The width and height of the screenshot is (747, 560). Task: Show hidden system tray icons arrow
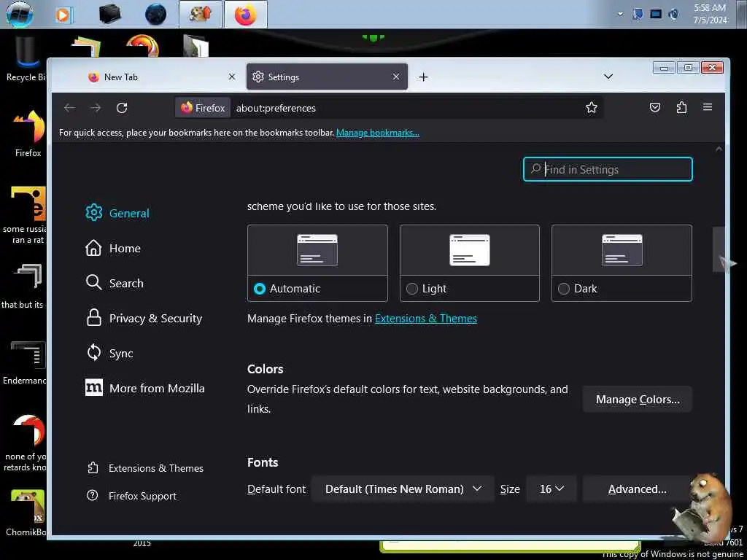pyautogui.click(x=620, y=14)
